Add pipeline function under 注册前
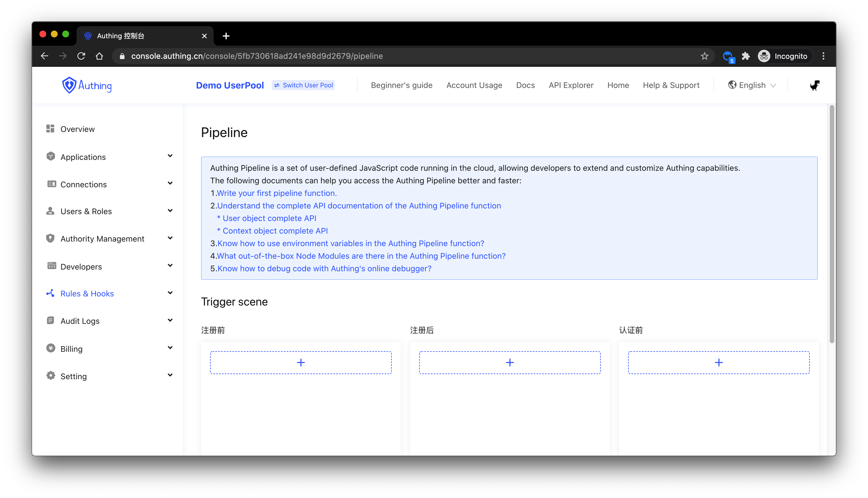This screenshot has height=498, width=868. tap(301, 362)
